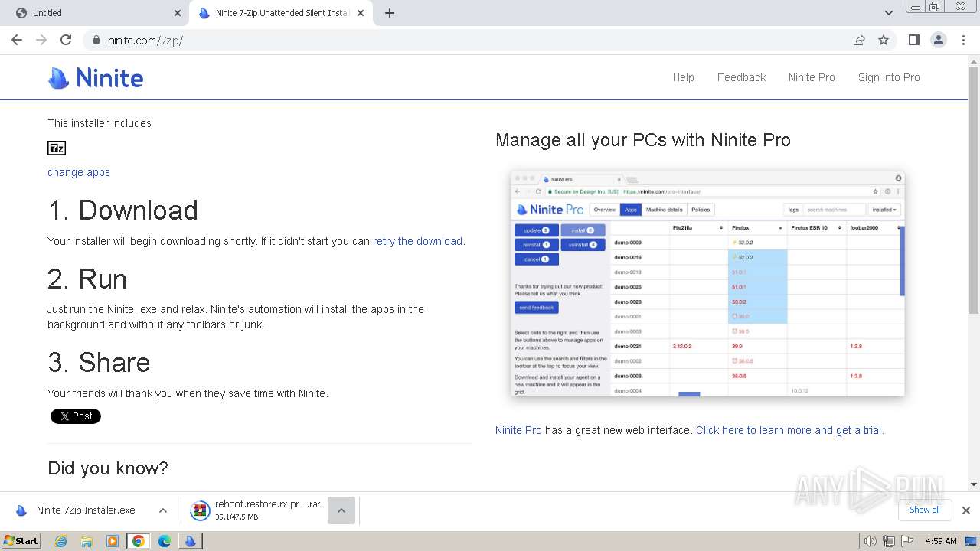Click the reboot.restore.rx rar download item

[256, 510]
